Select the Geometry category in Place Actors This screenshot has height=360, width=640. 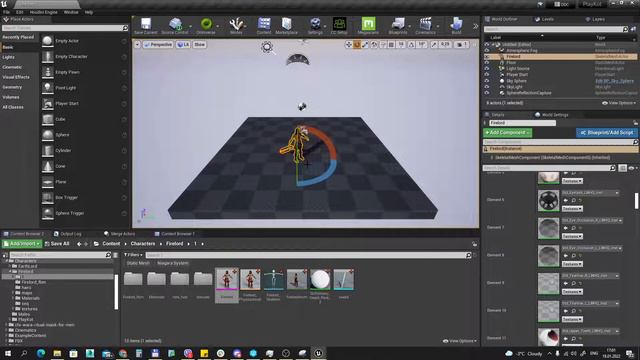click(12, 87)
